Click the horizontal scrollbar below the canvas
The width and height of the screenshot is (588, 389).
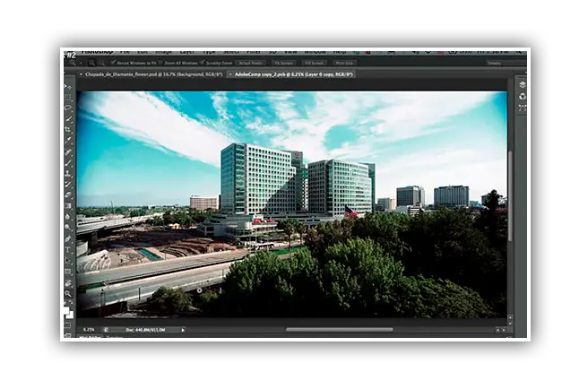tap(339, 330)
